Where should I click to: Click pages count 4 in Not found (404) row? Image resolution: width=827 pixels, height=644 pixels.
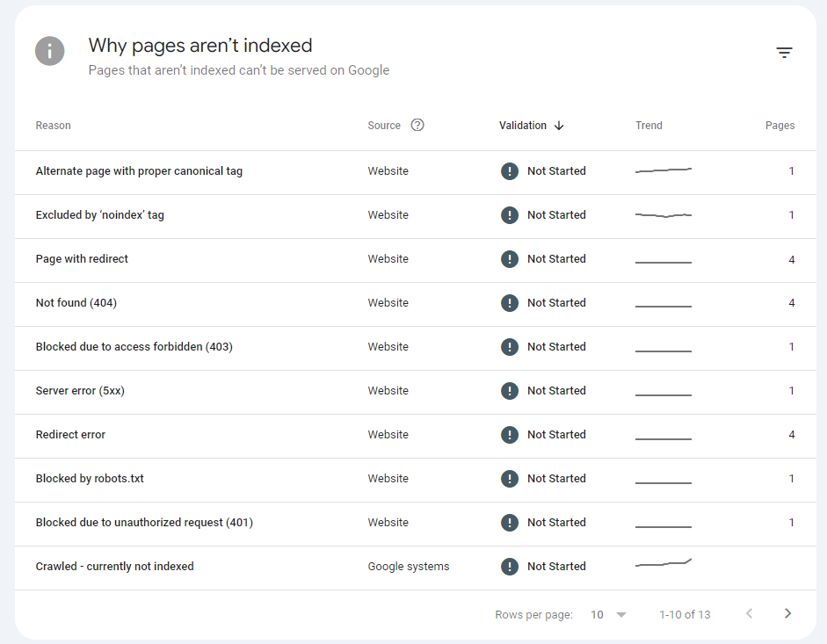tap(792, 303)
